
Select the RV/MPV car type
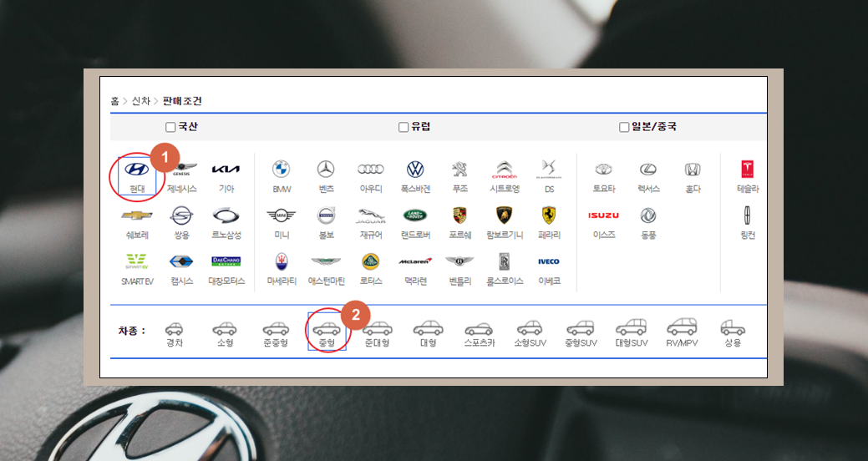pyautogui.click(x=682, y=334)
